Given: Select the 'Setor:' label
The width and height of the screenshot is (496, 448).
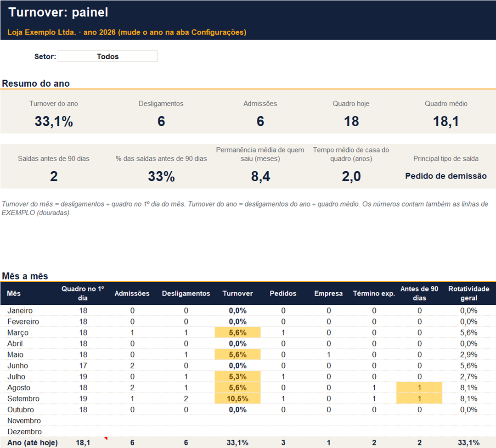Looking at the screenshot, I should 45,56.
